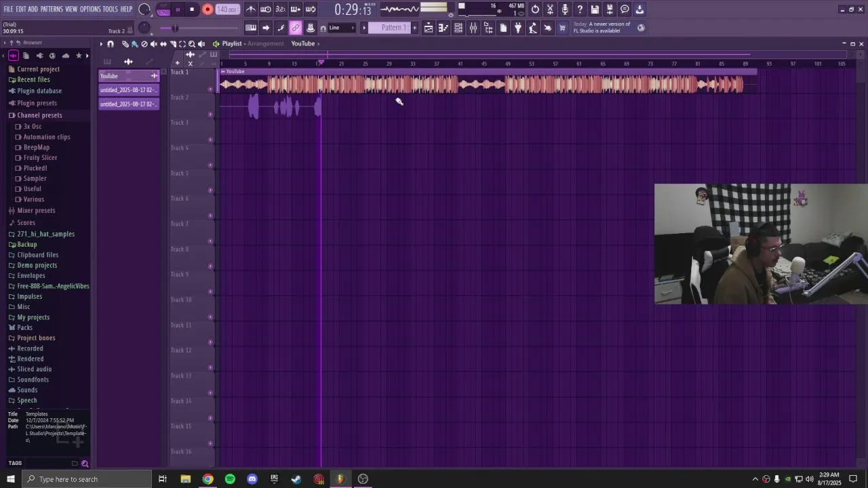The image size is (868, 488).
Task: Open the FILE menu
Action: coord(8,9)
